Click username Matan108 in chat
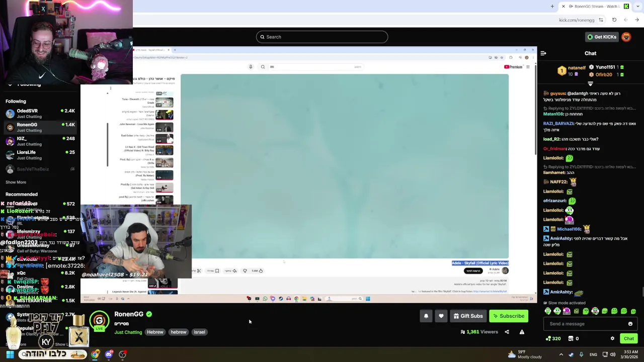Image resolution: width=644 pixels, height=362 pixels. click(553, 114)
